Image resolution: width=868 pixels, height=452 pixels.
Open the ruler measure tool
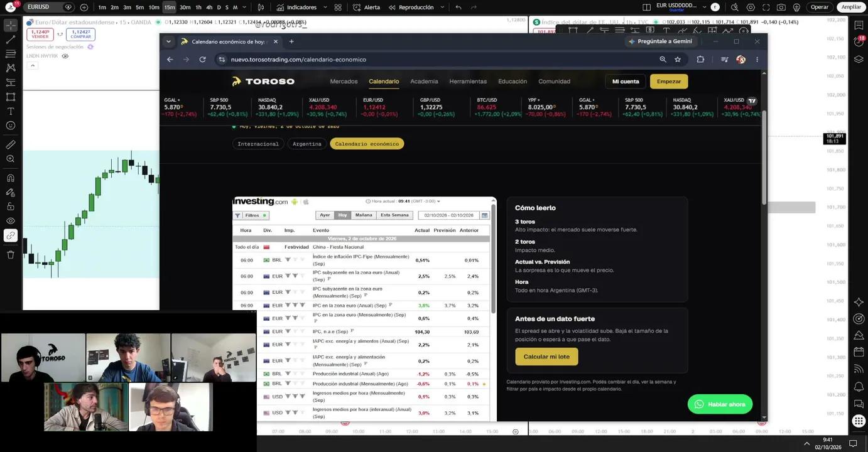(11, 144)
